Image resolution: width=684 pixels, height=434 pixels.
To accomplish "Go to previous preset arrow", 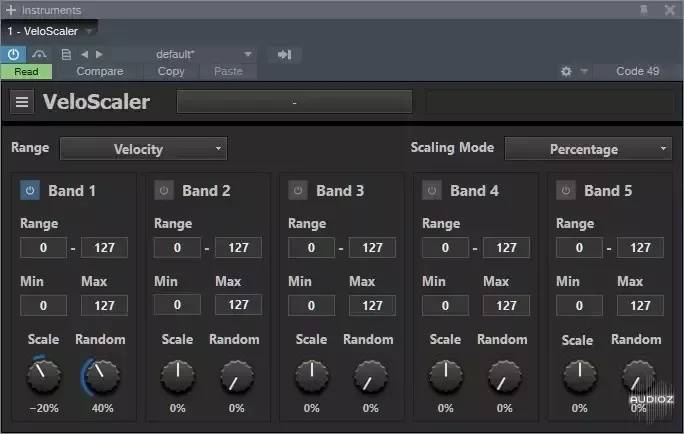I will coord(85,55).
